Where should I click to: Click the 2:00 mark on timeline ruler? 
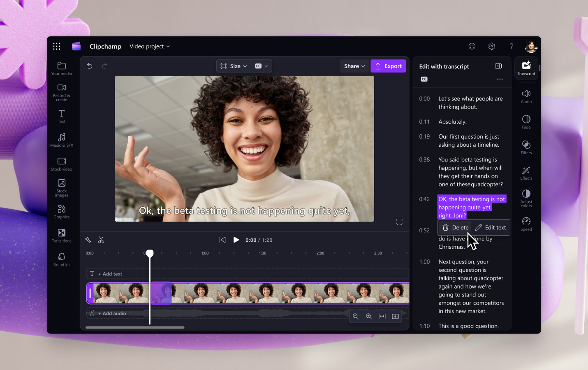(x=320, y=253)
